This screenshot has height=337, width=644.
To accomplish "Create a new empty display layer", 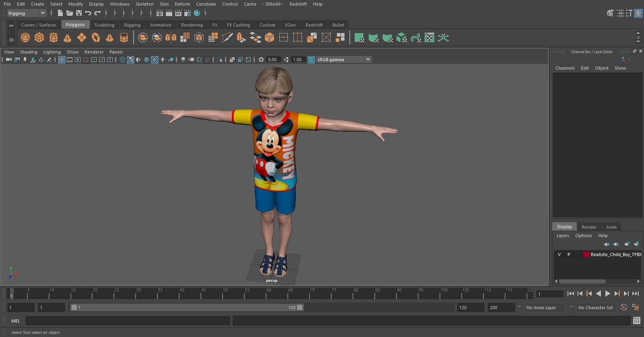I will [627, 244].
